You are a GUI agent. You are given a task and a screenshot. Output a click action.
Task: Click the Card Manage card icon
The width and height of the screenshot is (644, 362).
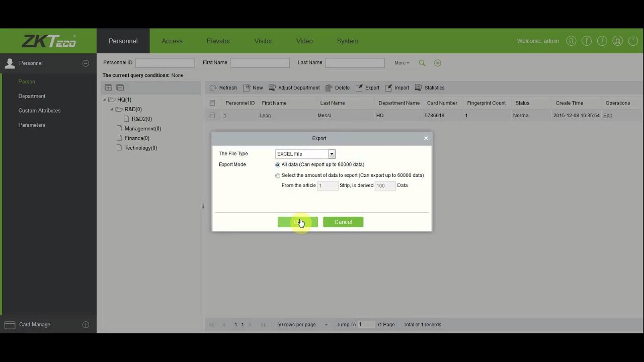pos(10,325)
